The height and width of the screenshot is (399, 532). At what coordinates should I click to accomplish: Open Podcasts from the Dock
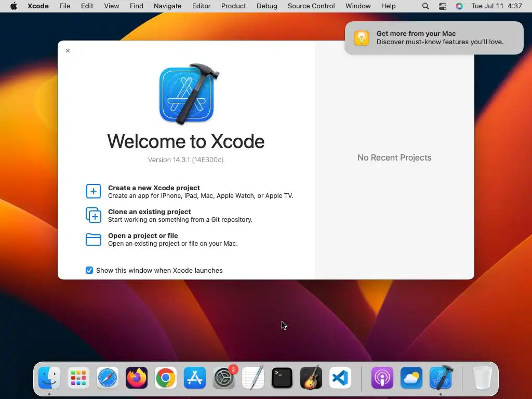(382, 378)
